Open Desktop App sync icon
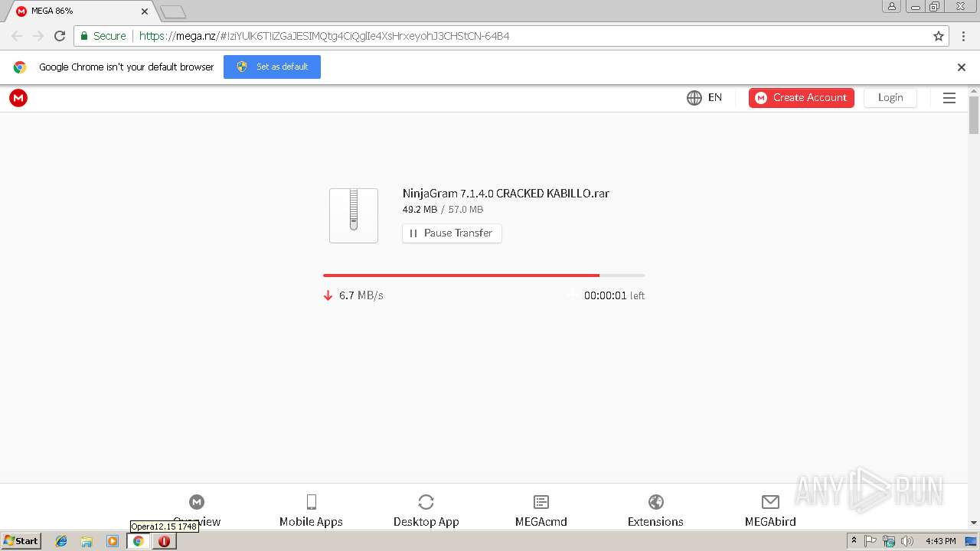 [x=426, y=502]
